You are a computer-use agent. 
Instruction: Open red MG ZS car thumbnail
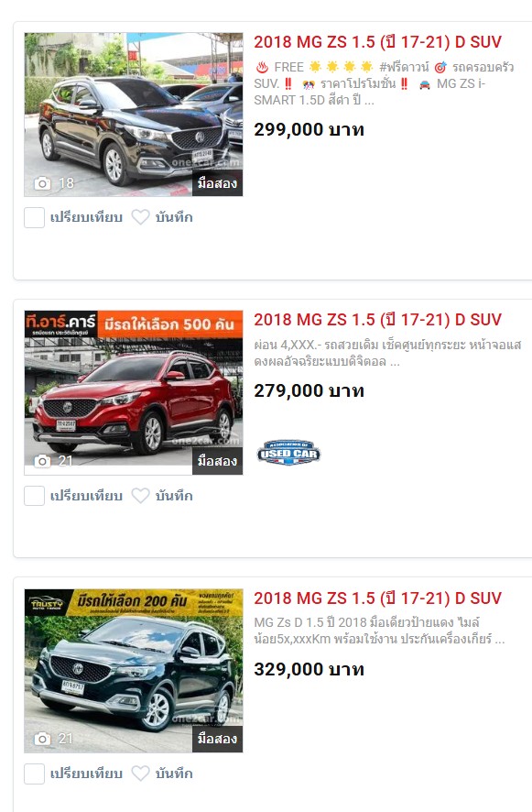pyautogui.click(x=134, y=392)
